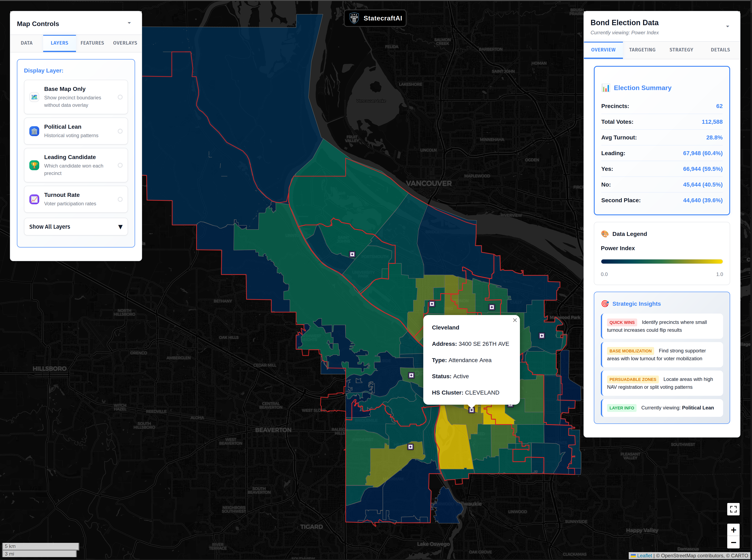Image resolution: width=752 pixels, height=560 pixels.
Task: Click the Strategic Insights target icon
Action: (x=606, y=304)
